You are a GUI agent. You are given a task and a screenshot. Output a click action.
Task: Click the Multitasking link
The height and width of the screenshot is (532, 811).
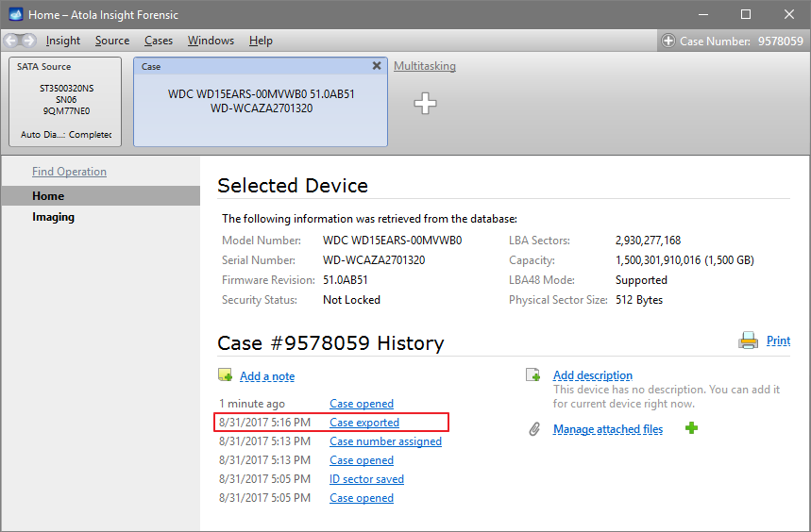click(425, 66)
